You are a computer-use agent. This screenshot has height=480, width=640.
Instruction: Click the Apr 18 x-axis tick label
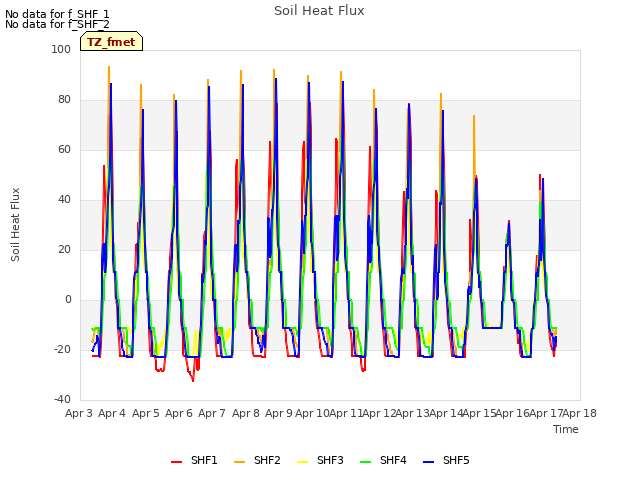click(580, 413)
